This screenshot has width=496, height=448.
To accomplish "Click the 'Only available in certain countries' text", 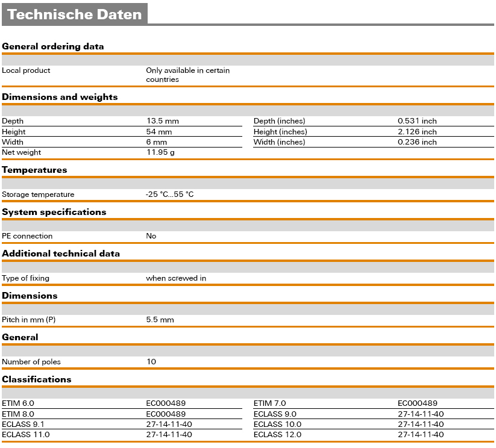I will click(187, 75).
